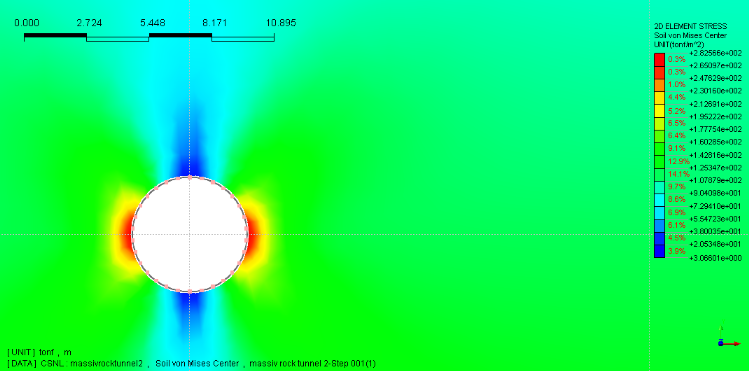Select the legend maximum value +2.82566e+002
This screenshot has width=749, height=371.
pyautogui.click(x=716, y=53)
